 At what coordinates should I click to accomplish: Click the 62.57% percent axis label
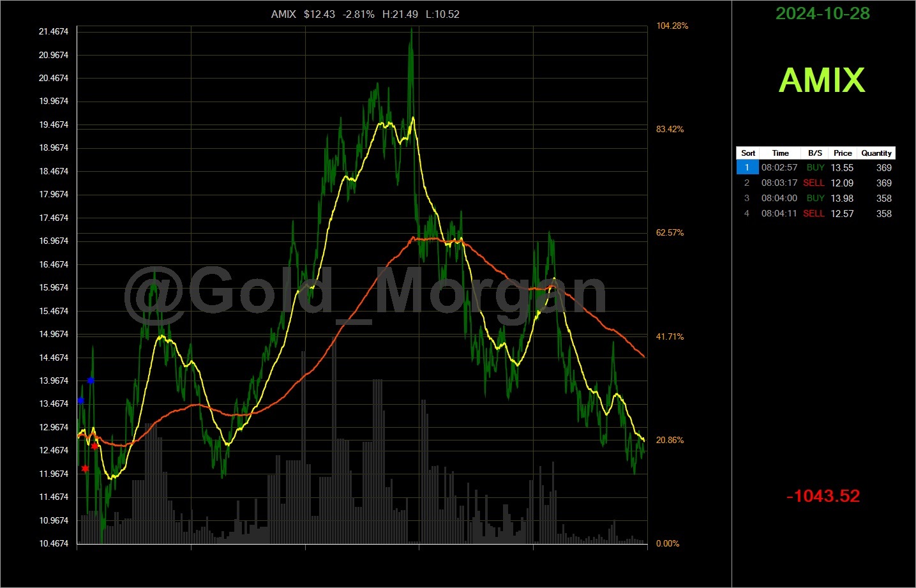[670, 232]
